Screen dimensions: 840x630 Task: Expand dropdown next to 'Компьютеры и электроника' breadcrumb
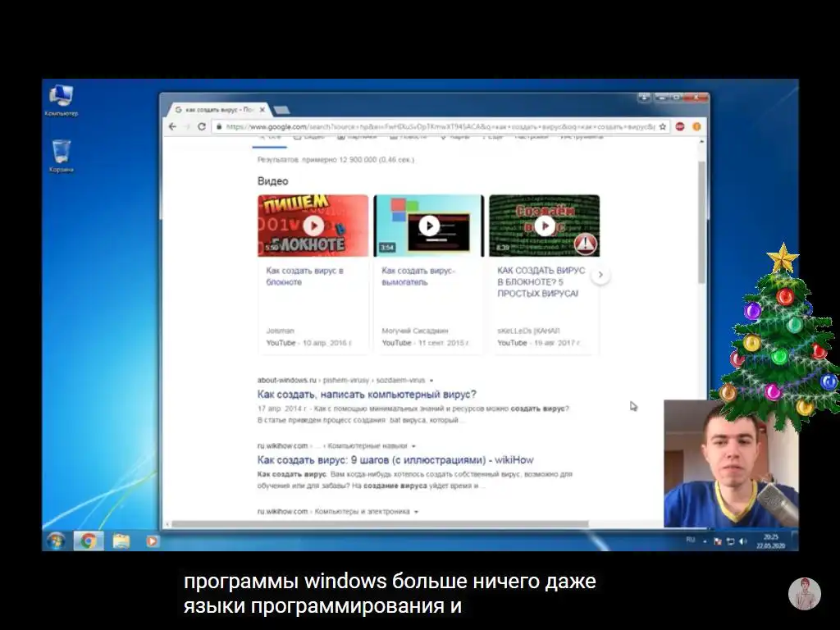click(x=416, y=512)
